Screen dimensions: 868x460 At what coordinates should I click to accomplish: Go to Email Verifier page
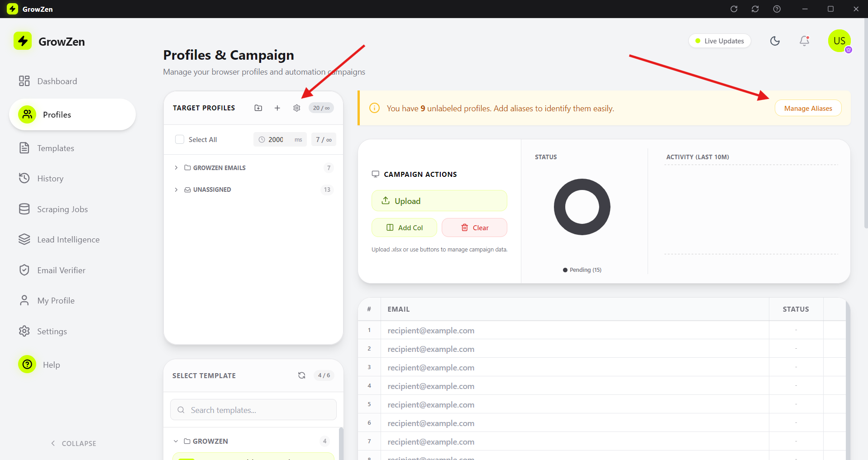pyautogui.click(x=61, y=270)
